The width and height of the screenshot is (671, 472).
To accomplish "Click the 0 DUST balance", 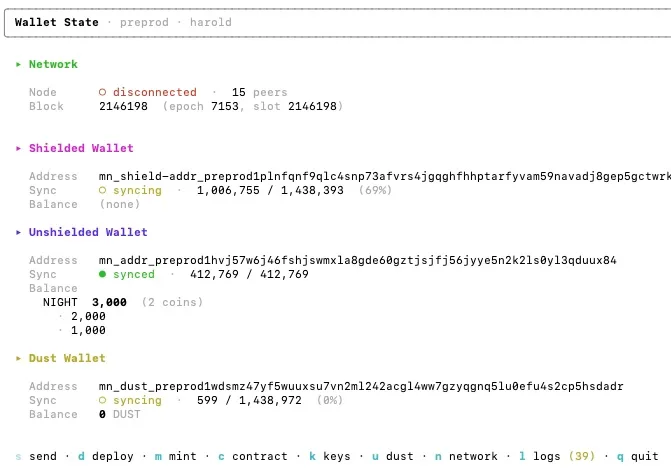I will coord(120,414).
